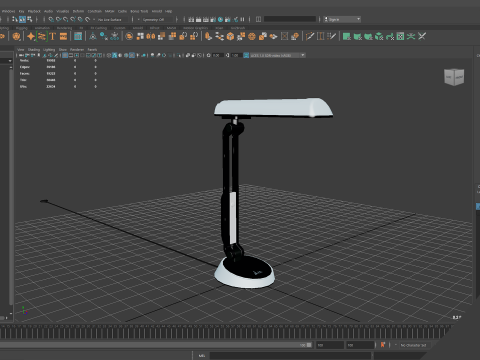This screenshot has height=360, width=480.
Task: Open the viewport Shading menu
Action: point(34,49)
